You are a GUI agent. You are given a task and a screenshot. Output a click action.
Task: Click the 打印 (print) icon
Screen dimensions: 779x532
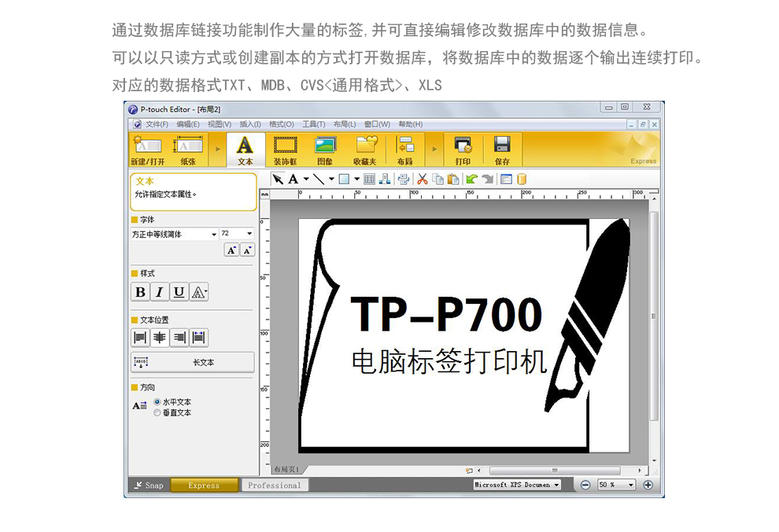pos(463,149)
